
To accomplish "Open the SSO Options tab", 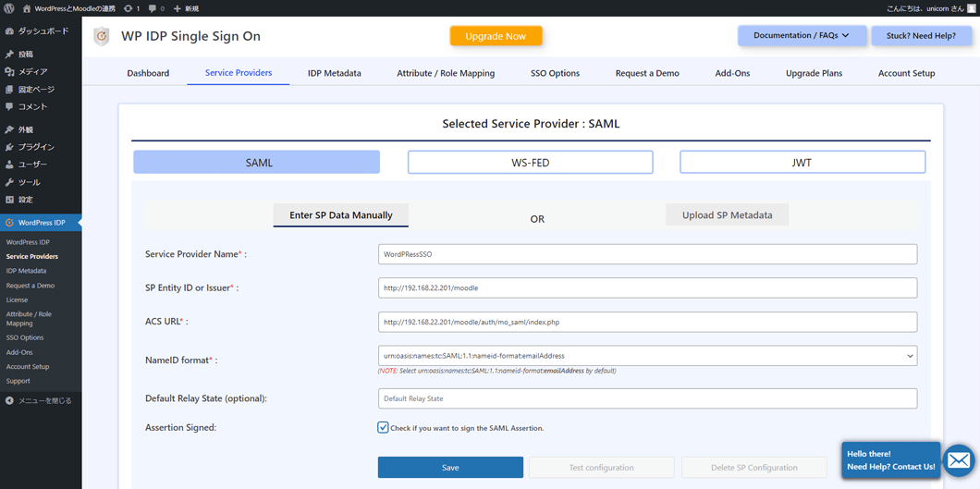I will coord(555,73).
